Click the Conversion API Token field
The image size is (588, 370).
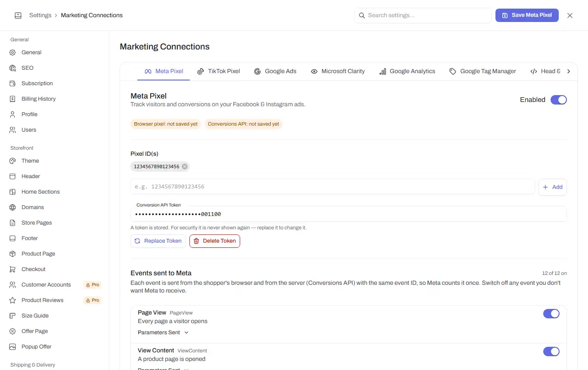(x=348, y=214)
